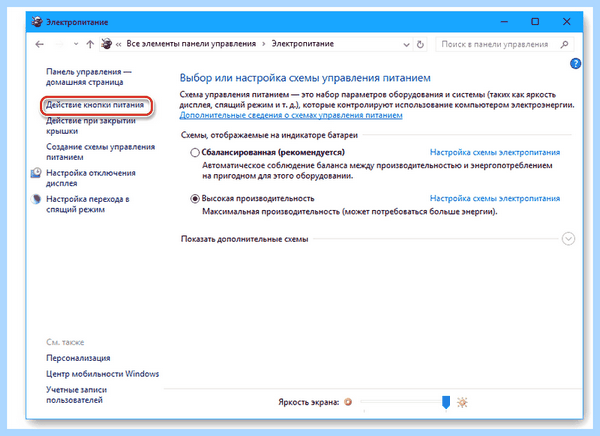Open Настройка схемы электропитания for Сбалансированная
This screenshot has width=600, height=436.
click(x=495, y=152)
